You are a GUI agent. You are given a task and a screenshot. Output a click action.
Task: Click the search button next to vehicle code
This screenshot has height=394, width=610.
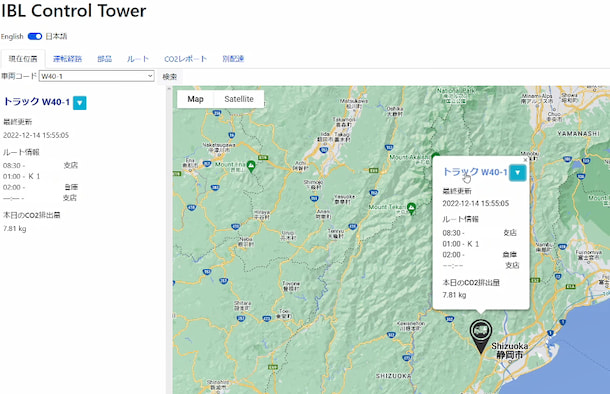(x=169, y=76)
